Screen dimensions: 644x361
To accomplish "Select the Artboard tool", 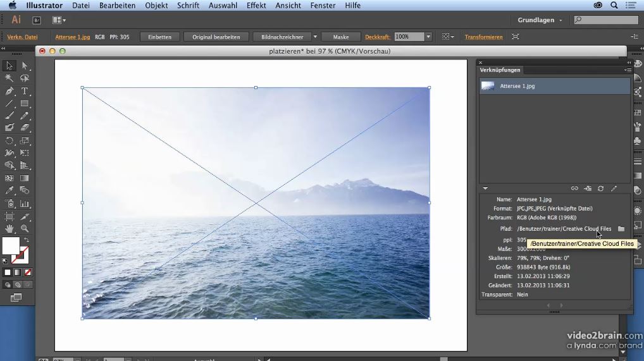I will [9, 216].
